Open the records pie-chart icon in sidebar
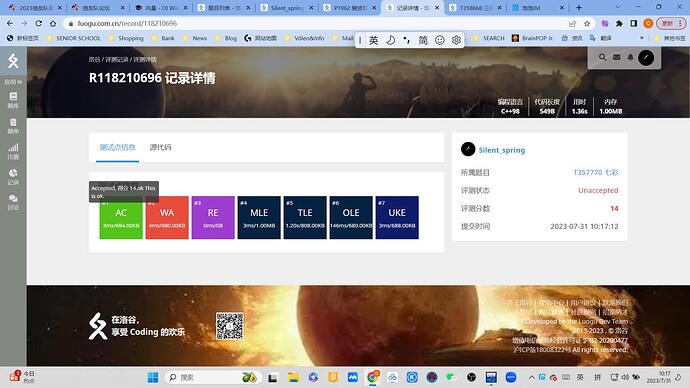Screen dimensions: 690x388 pos(13,176)
